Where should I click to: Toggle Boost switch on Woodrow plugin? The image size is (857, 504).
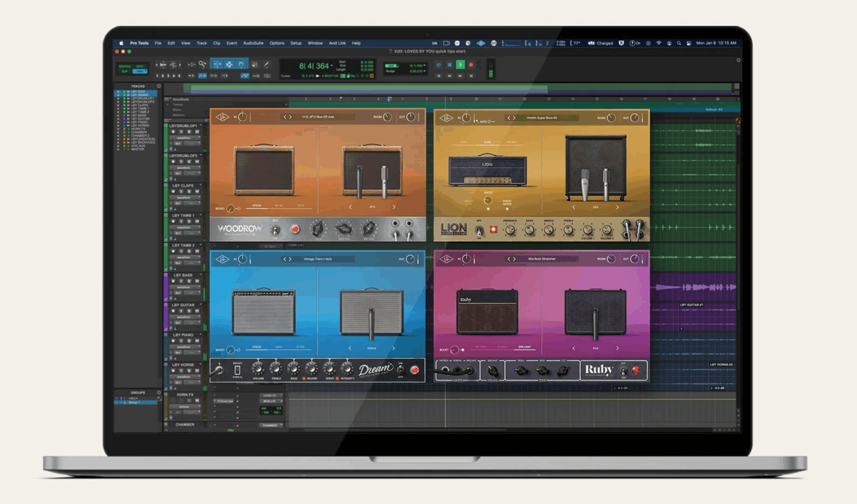pos(239,208)
